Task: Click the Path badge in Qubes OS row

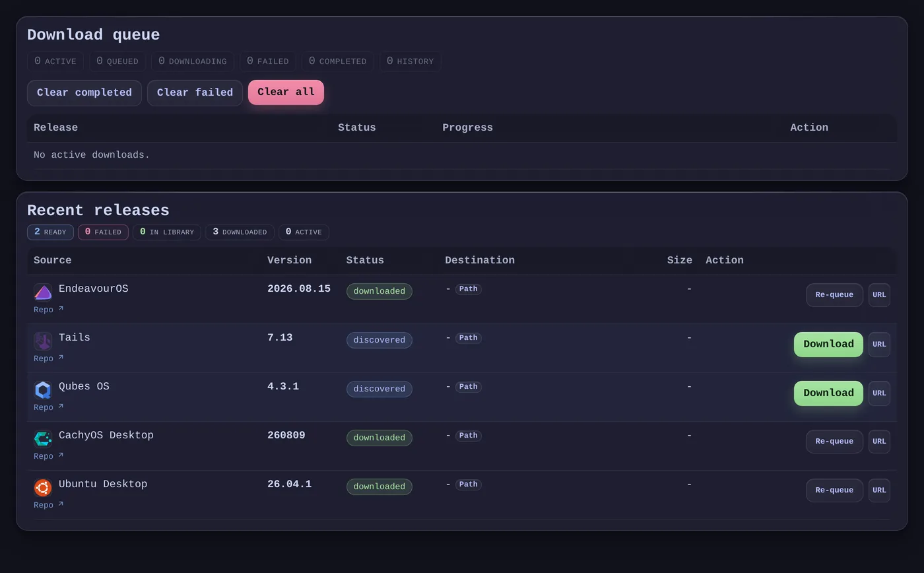Action: [468, 387]
